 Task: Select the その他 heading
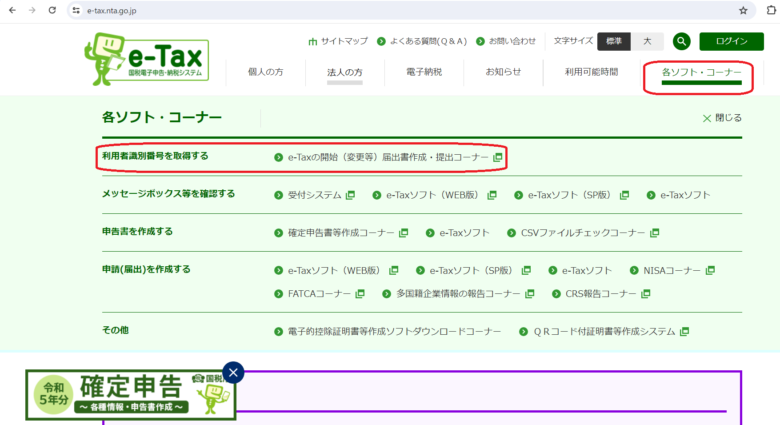coord(115,330)
